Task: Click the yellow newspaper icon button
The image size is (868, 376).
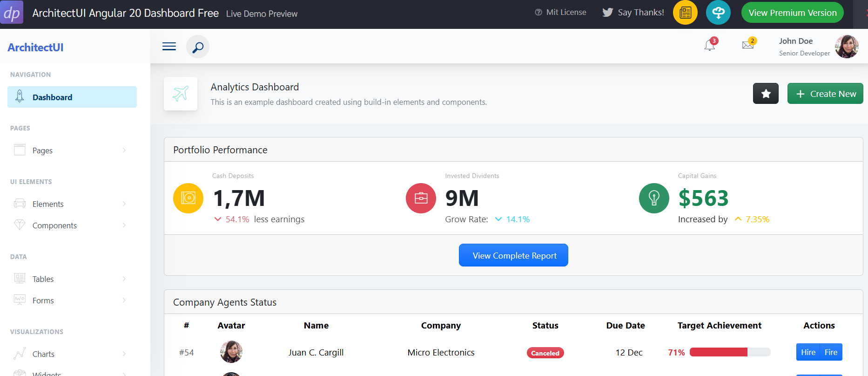Action: coord(685,13)
